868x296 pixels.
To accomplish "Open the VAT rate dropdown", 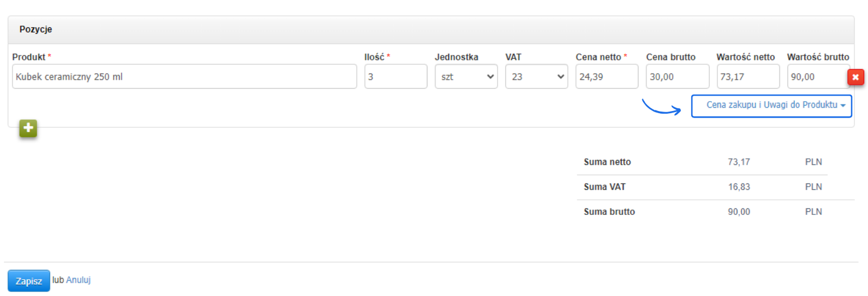I will [536, 77].
